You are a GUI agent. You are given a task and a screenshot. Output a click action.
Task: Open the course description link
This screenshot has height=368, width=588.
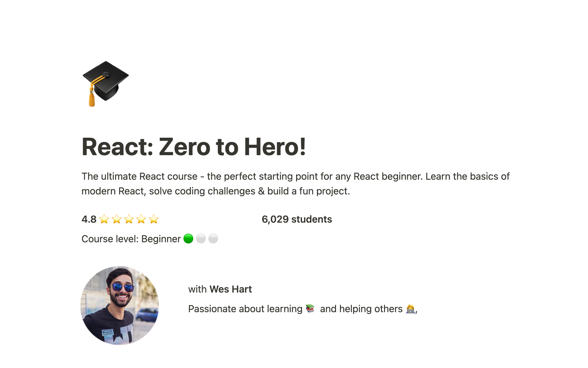[296, 184]
